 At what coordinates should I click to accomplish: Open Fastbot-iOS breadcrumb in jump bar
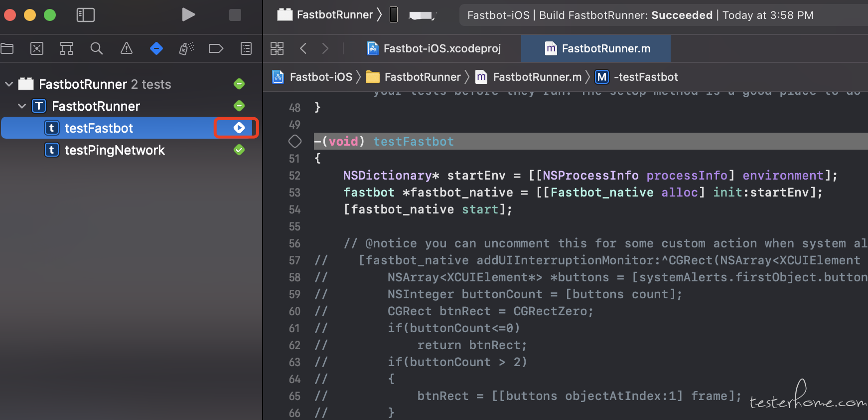(x=313, y=77)
